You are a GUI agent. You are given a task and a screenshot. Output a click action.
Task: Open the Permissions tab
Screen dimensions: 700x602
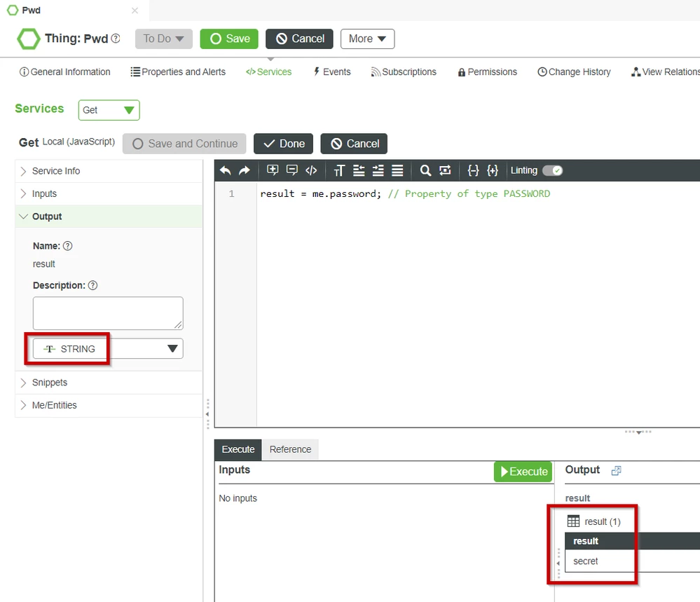pos(487,72)
